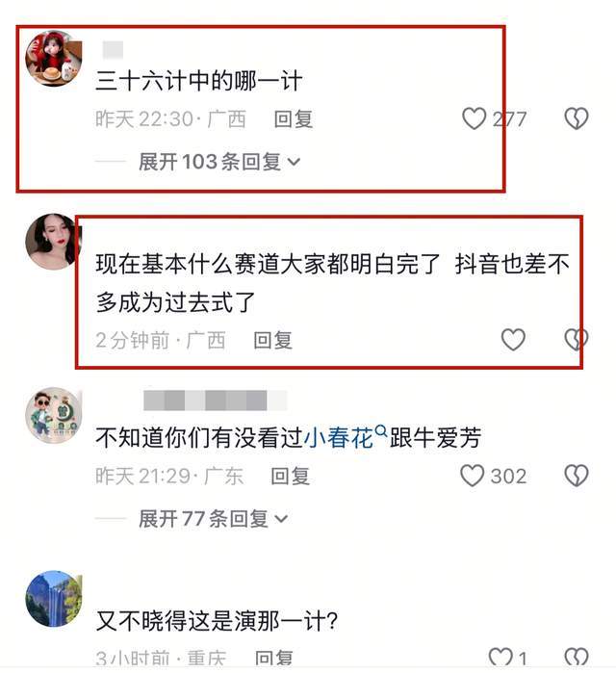Viewport: 616px width, 673px height.
Task: Click chevron next to 103条回复
Action: (x=294, y=163)
